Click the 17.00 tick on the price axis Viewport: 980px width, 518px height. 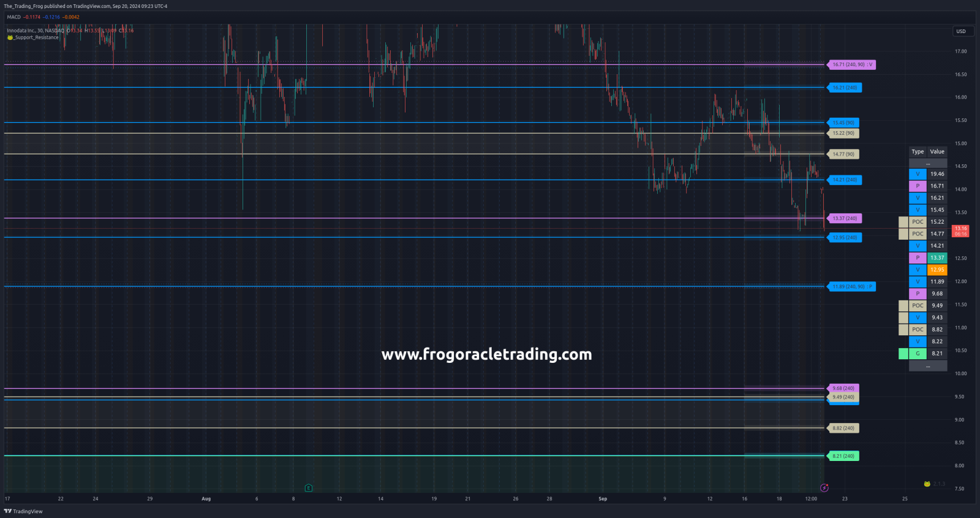pyautogui.click(x=960, y=51)
